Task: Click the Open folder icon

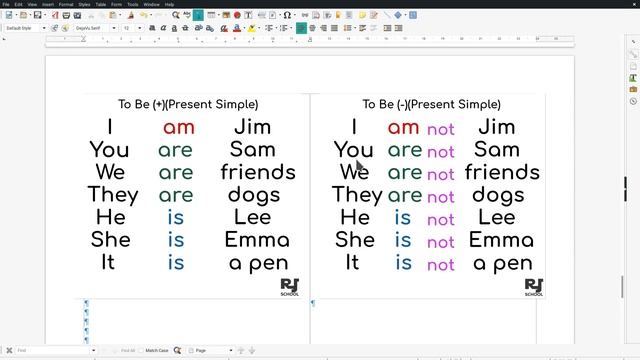Action: coord(23,15)
